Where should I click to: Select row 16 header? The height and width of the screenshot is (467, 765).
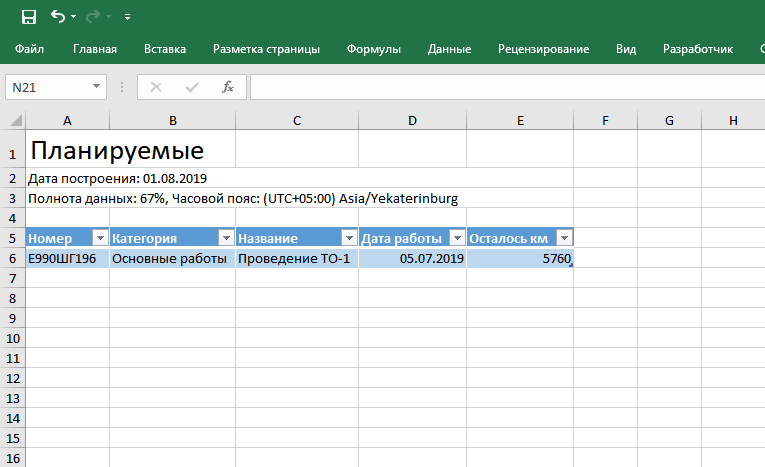click(13, 458)
